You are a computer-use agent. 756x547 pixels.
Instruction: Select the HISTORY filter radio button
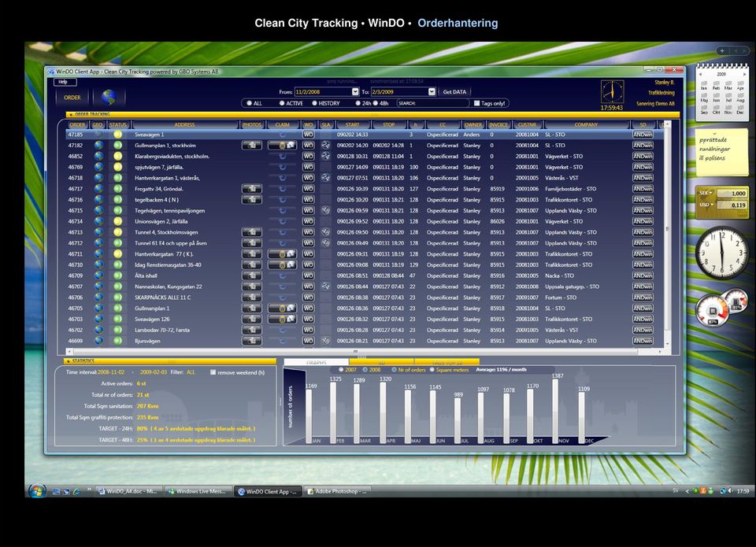314,103
